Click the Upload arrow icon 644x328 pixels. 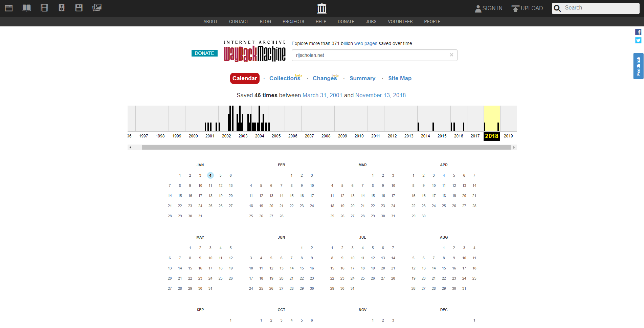515,8
